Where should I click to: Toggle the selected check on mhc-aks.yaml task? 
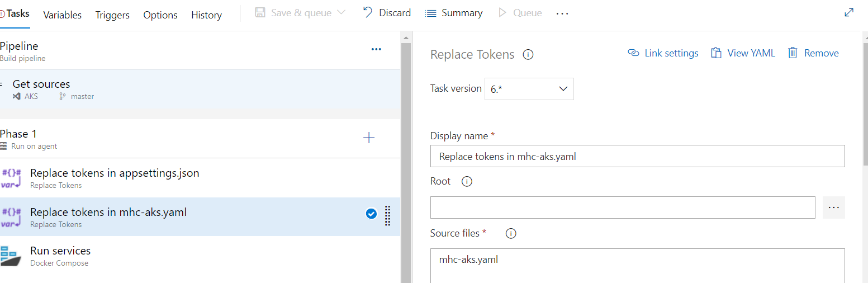(x=371, y=214)
